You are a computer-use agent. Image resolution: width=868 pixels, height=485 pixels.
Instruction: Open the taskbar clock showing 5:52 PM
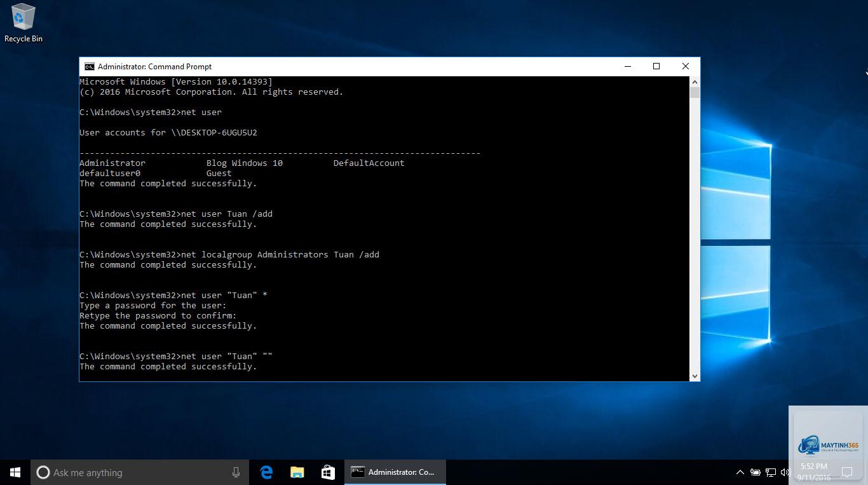click(814, 472)
